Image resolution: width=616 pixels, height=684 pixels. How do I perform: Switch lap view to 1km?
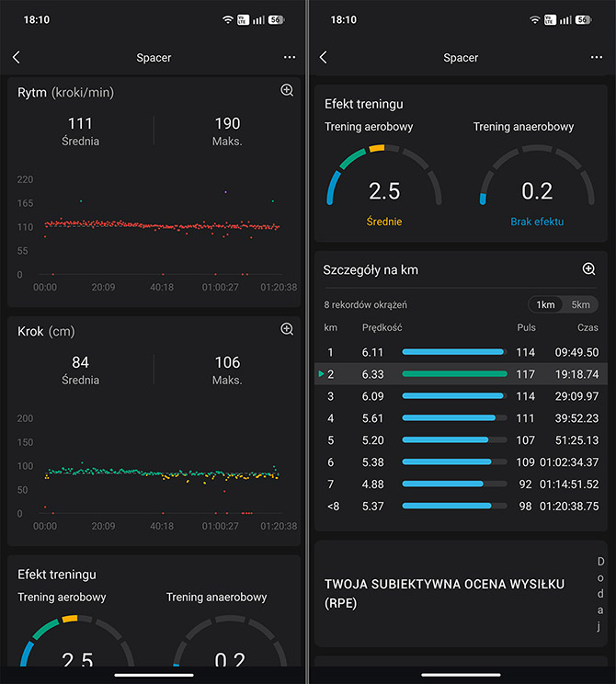tap(545, 304)
